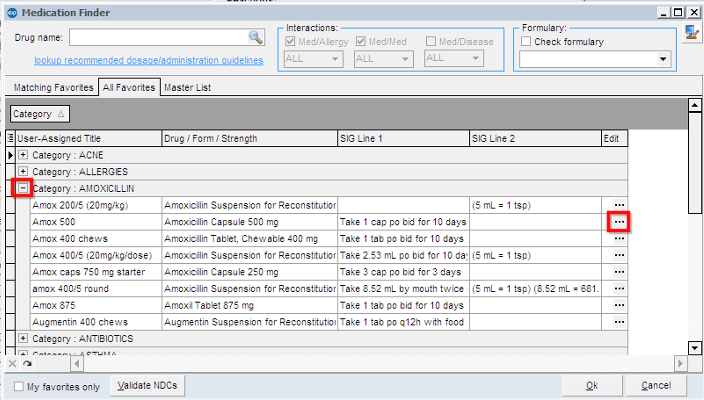The image size is (704, 400).
Task: Click the vertical scrollbar up arrow
Action: tap(695, 105)
